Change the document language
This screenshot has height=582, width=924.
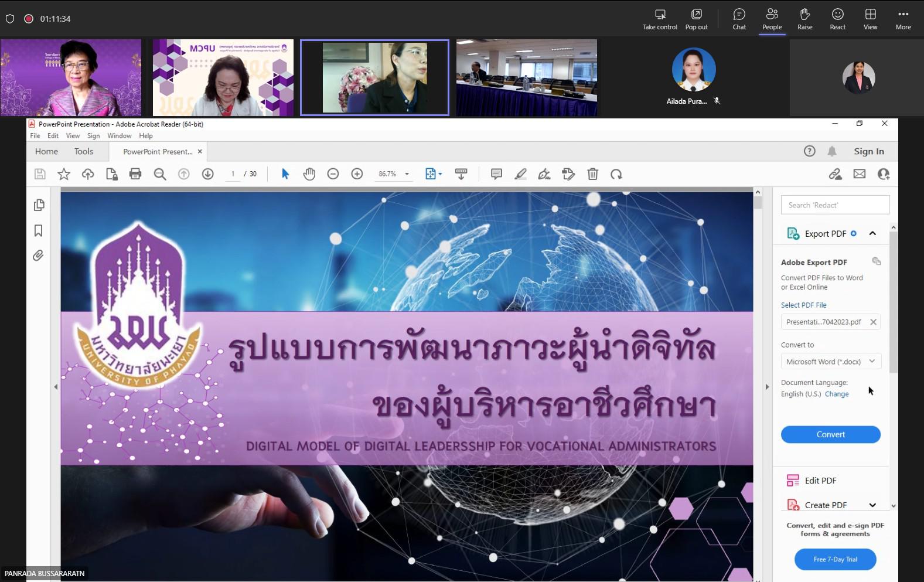[x=837, y=394]
